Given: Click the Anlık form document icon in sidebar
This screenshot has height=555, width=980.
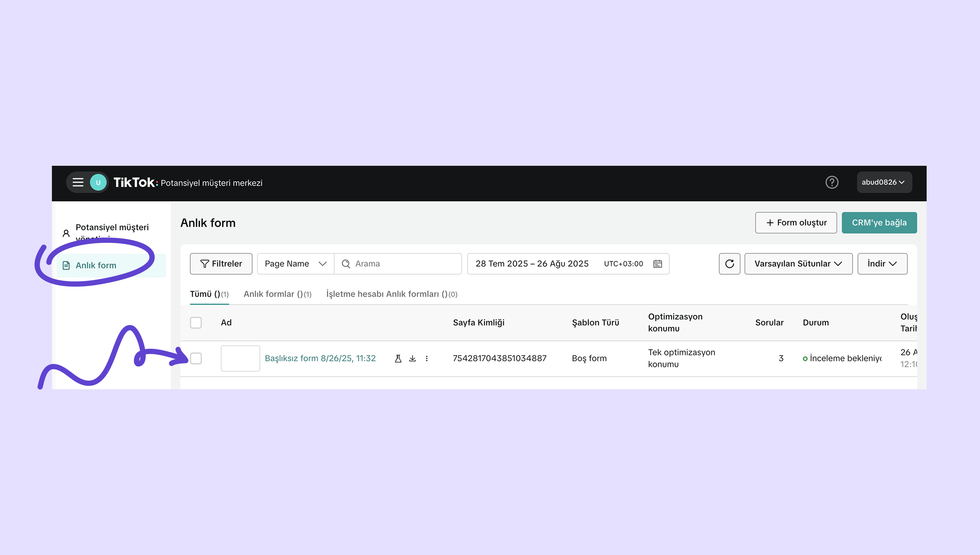Looking at the screenshot, I should (x=66, y=265).
